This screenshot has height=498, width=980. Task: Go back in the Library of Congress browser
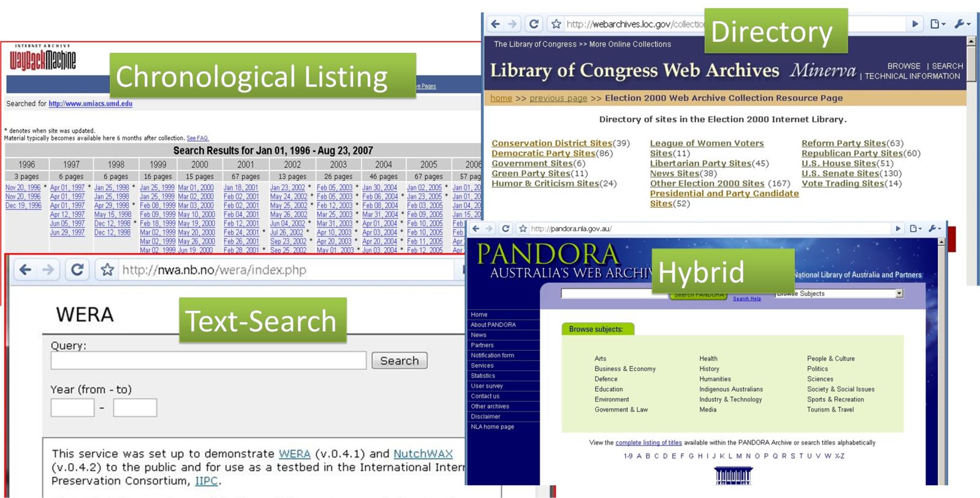click(496, 24)
